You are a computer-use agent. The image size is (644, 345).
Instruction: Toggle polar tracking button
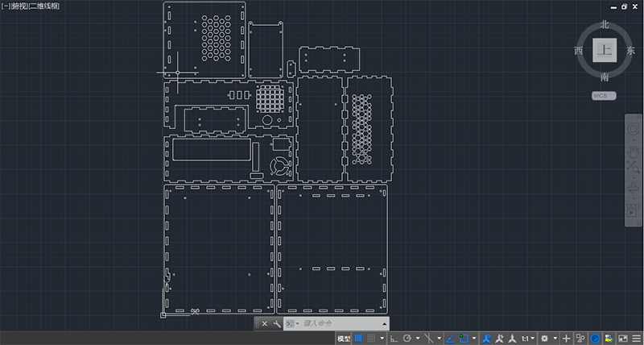[x=407, y=339]
